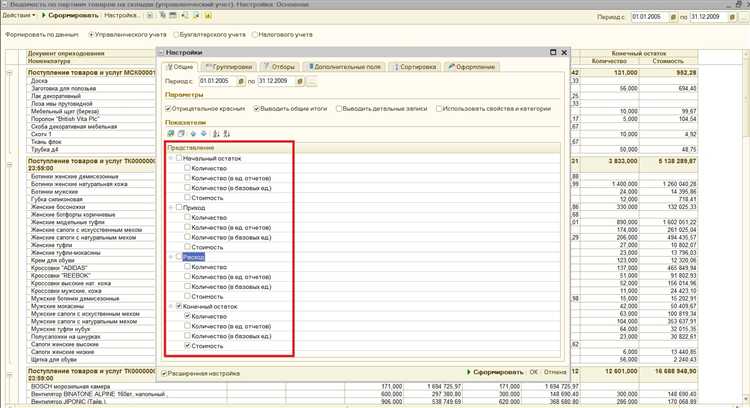Open Действия dropdown menu
Screen dimensions: 750x408
[19, 15]
